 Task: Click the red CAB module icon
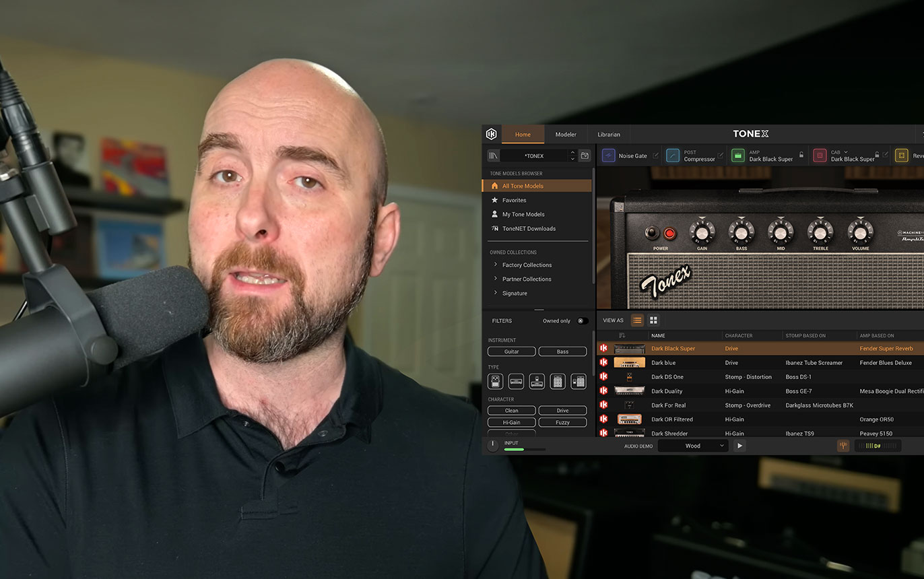pos(820,156)
